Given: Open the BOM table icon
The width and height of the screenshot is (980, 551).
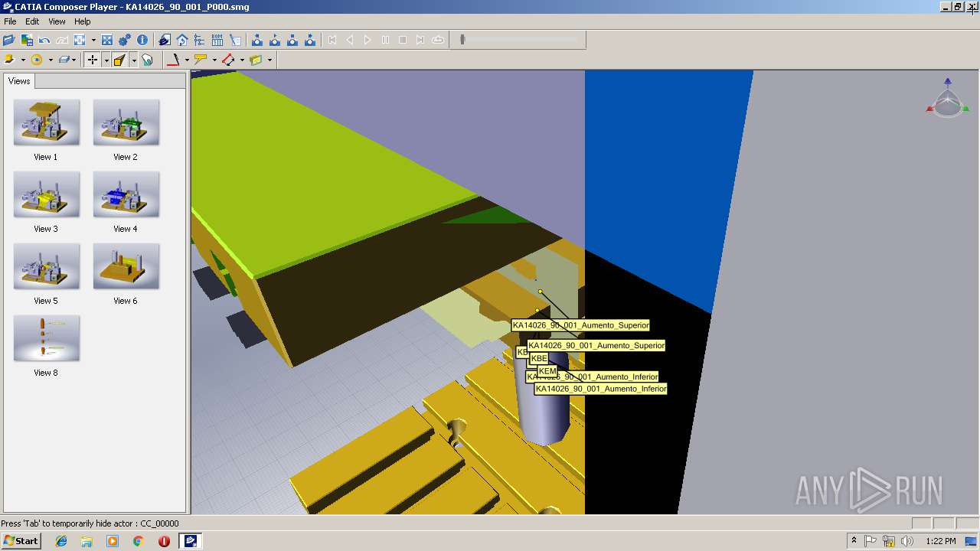Looking at the screenshot, I should tap(217, 40).
